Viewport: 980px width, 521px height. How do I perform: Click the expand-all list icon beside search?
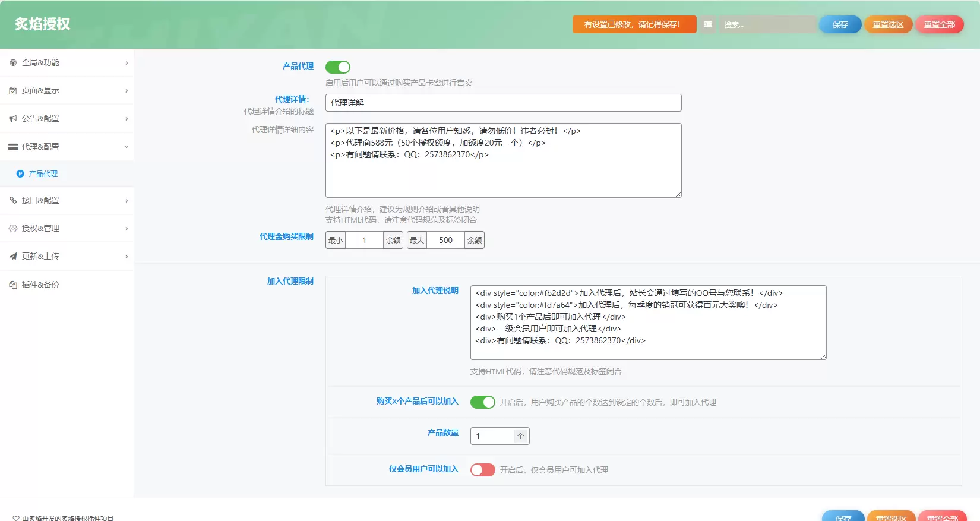click(707, 24)
